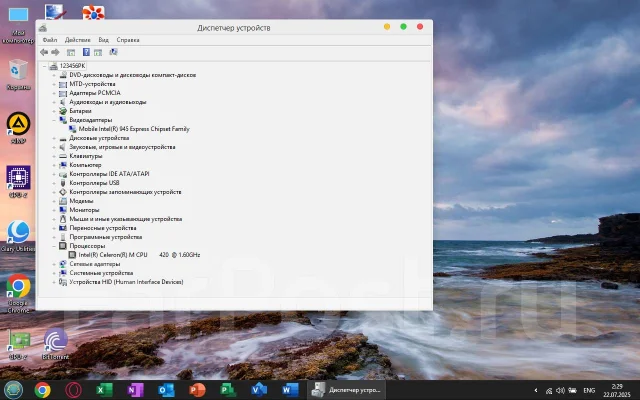Viewport: 640px width, 400px height.
Task: Open the Start menu button
Action: [x=13, y=390]
